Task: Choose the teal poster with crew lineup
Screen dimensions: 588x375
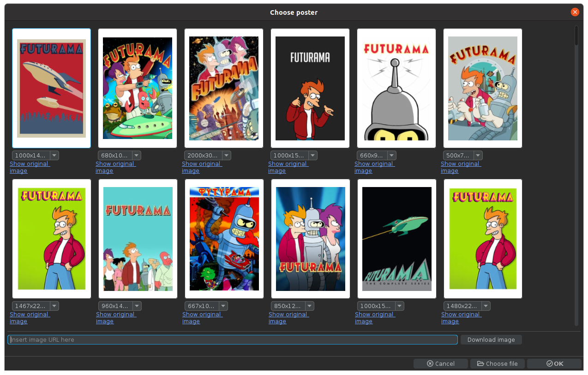Action: [x=138, y=239]
